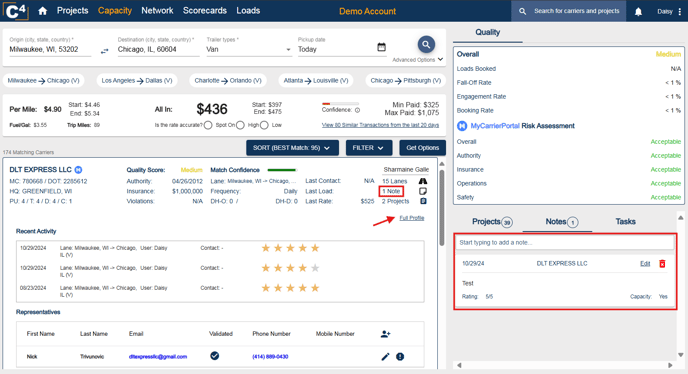Open the projects clipboard icon
Screen dimensions: 688x374
[x=423, y=201]
